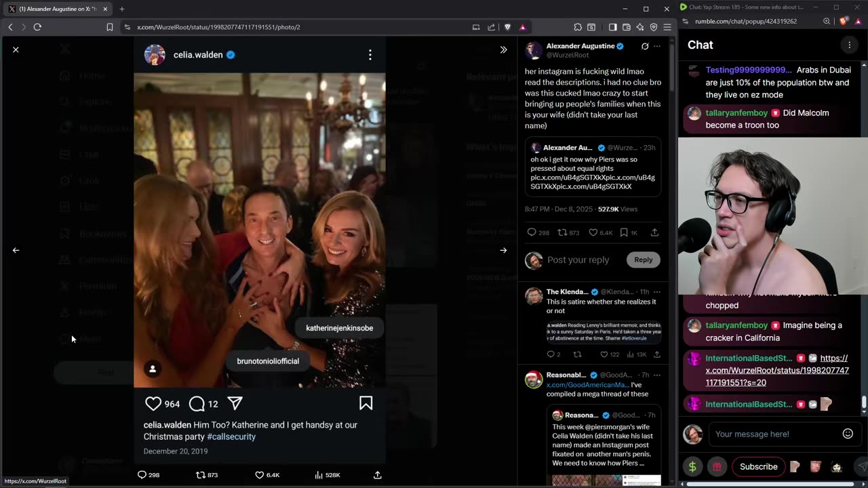Image resolution: width=868 pixels, height=488 pixels.
Task: Click the reply icon with 298 in the sidebar
Action: pyautogui.click(x=532, y=232)
